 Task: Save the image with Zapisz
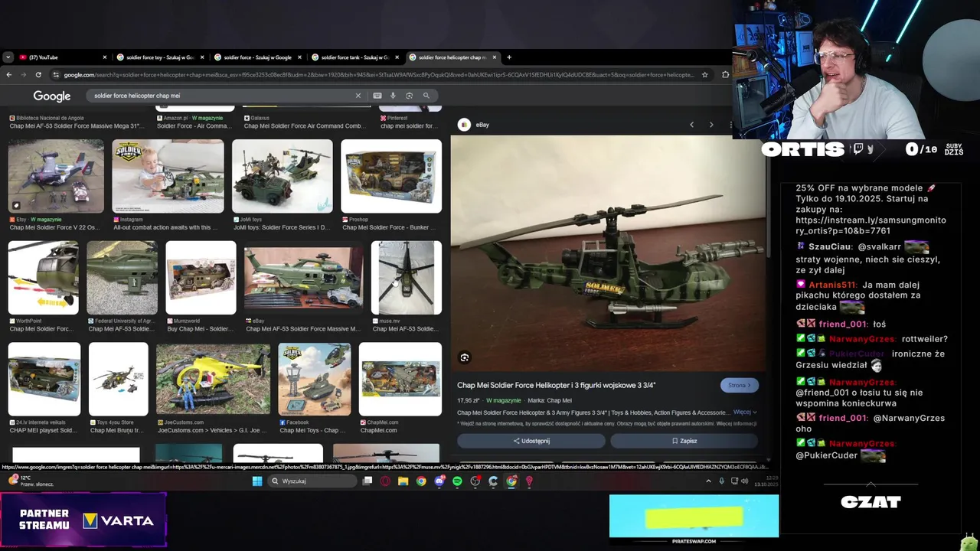[684, 441]
